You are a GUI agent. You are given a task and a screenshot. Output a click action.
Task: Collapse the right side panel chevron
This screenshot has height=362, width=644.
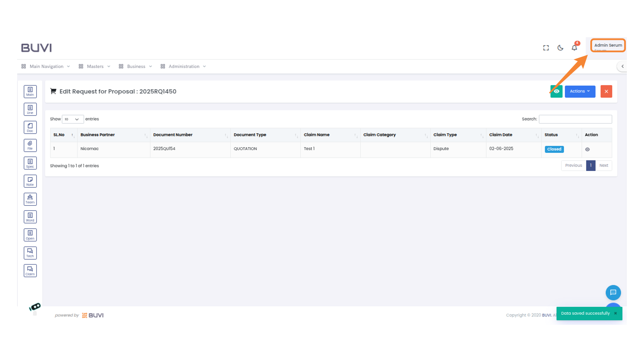pos(622,66)
